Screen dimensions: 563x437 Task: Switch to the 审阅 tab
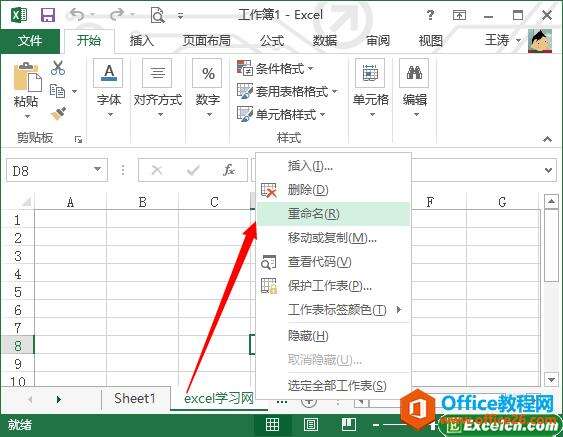point(378,41)
